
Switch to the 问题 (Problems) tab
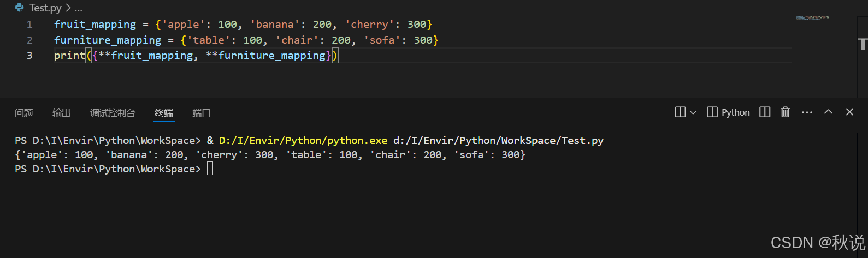(x=23, y=113)
